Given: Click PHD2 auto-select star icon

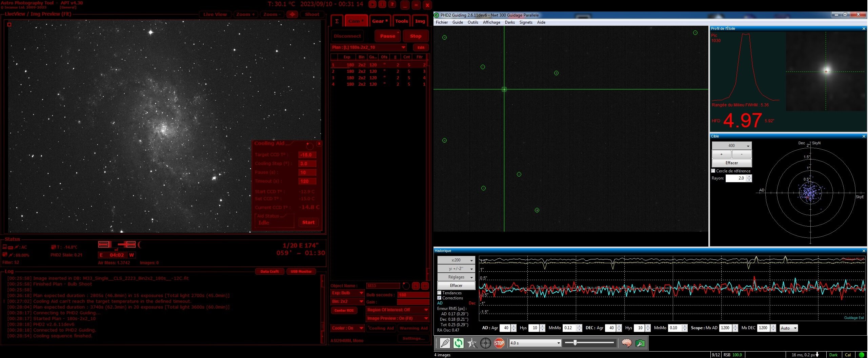Looking at the screenshot, I should [x=472, y=343].
